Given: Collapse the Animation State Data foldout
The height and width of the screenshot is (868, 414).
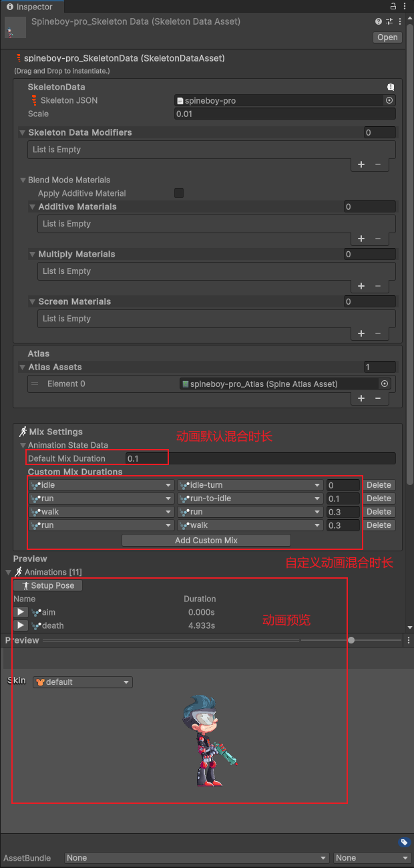Looking at the screenshot, I should click(x=23, y=445).
